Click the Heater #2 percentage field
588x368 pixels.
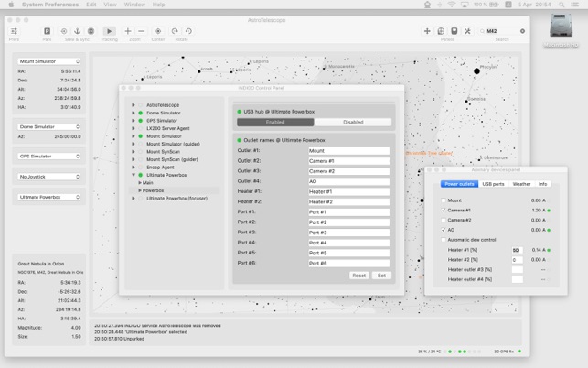point(517,260)
